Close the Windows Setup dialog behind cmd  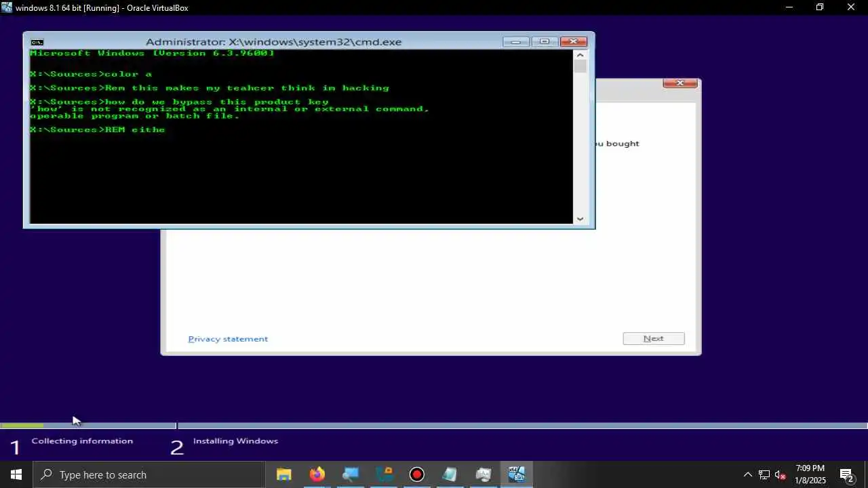[680, 83]
